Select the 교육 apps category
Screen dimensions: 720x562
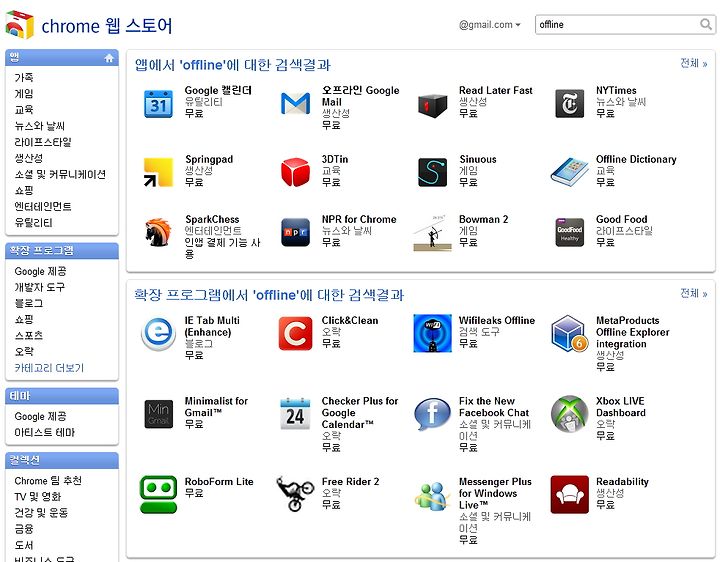pyautogui.click(x=24, y=110)
